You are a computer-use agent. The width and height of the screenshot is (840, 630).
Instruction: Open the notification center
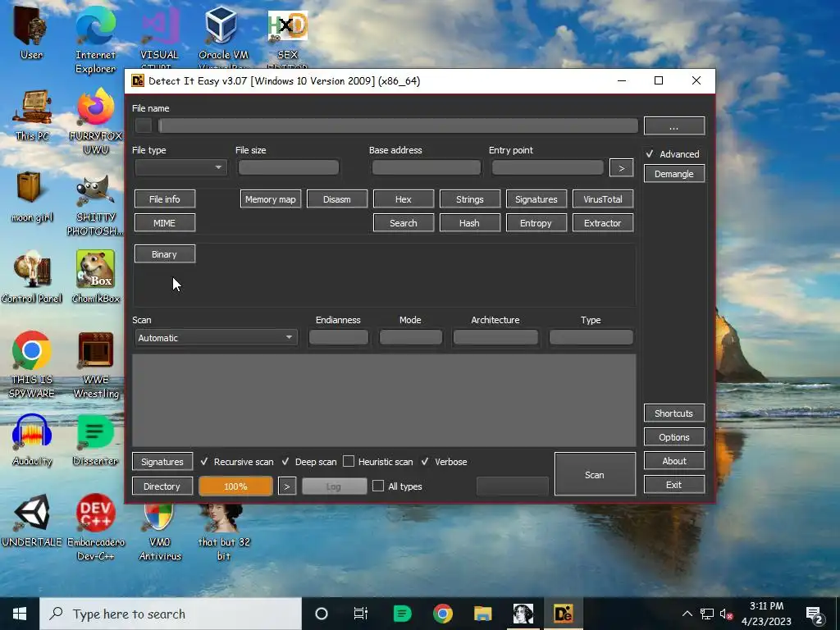pos(815,614)
